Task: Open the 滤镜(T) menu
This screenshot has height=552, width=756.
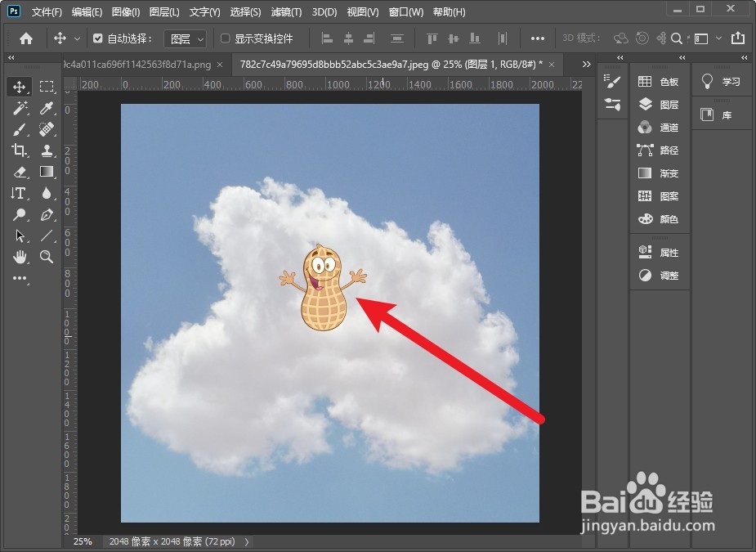Action: pos(286,11)
